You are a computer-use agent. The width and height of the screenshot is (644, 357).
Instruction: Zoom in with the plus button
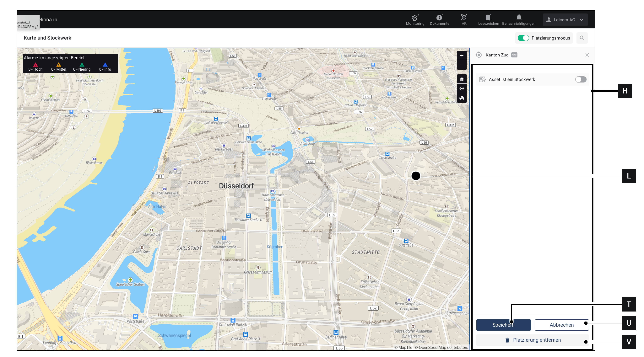pyautogui.click(x=462, y=56)
